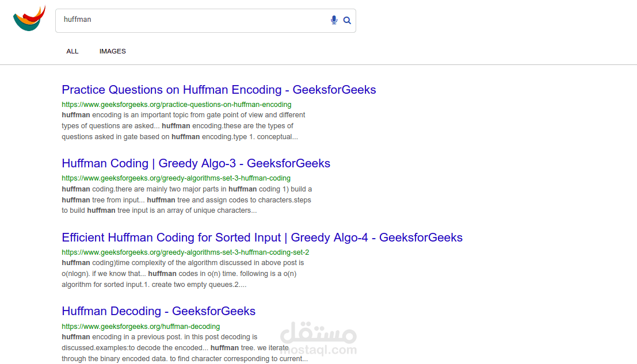
Task: Open "Huffman Coding | Greedy Algo-3" result
Action: pyautogui.click(x=196, y=163)
